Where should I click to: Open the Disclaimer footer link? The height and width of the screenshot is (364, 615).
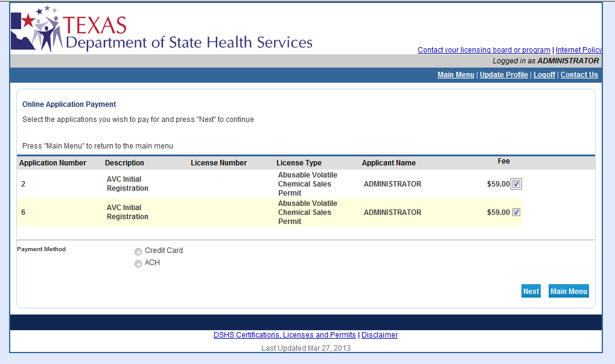click(379, 335)
